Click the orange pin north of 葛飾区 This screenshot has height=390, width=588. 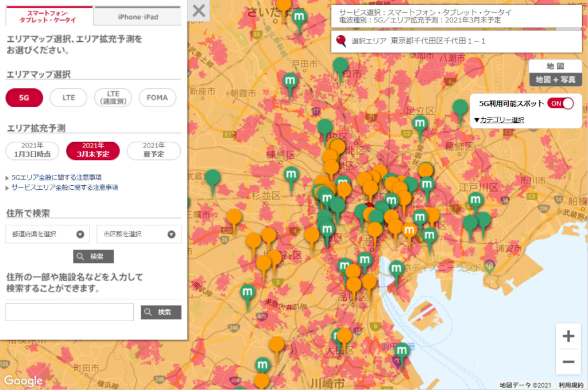tap(425, 172)
